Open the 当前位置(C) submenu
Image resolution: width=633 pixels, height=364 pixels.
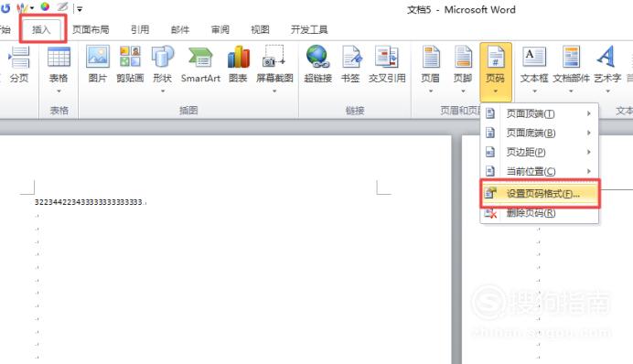pyautogui.click(x=540, y=171)
